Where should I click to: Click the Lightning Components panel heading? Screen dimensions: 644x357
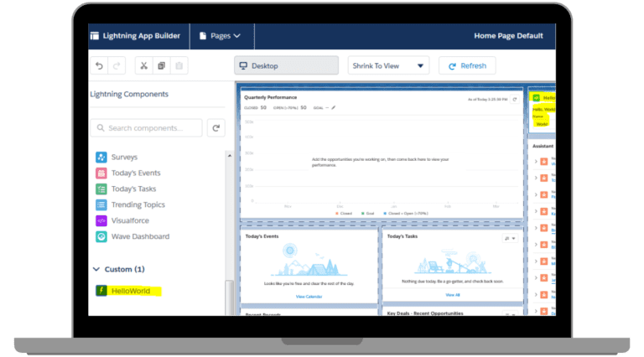[129, 94]
